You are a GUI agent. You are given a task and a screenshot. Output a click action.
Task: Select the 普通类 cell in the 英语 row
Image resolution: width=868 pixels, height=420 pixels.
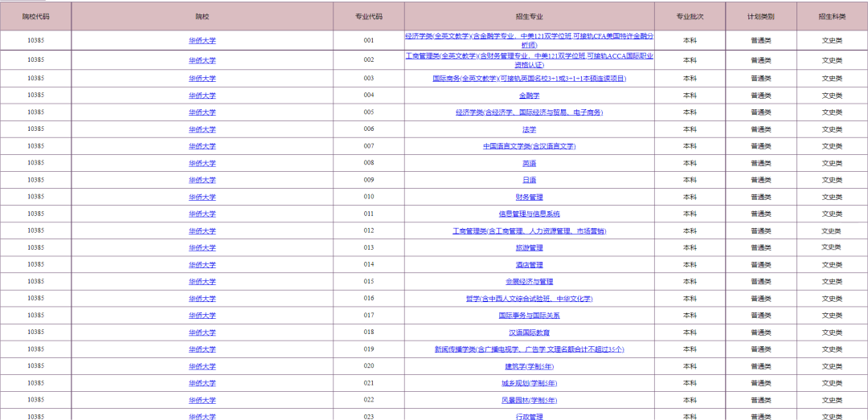[x=761, y=163]
